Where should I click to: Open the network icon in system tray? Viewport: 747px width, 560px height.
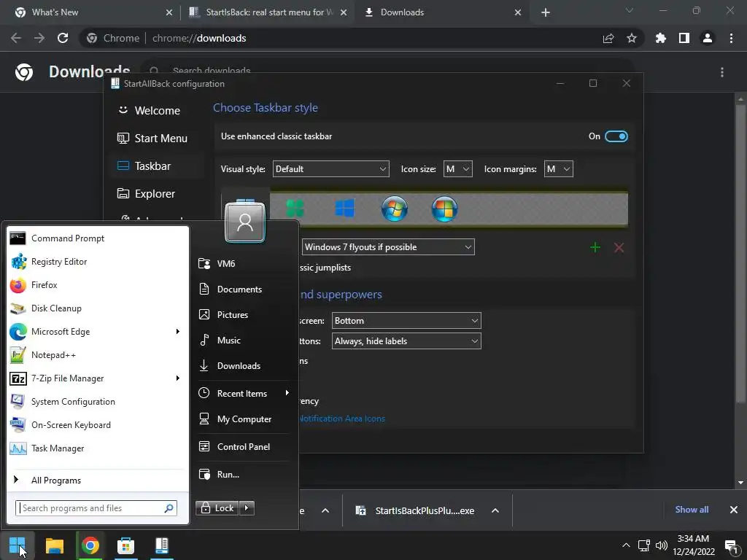(644, 545)
